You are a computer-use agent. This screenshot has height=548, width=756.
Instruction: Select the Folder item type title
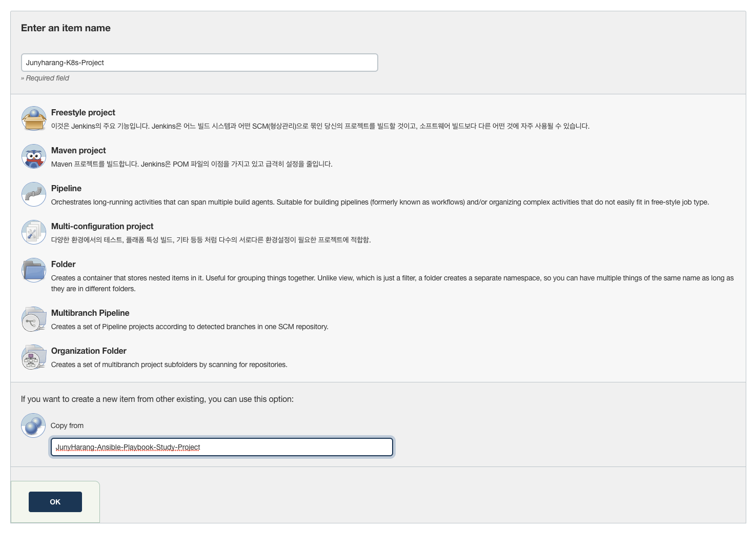pyautogui.click(x=63, y=265)
